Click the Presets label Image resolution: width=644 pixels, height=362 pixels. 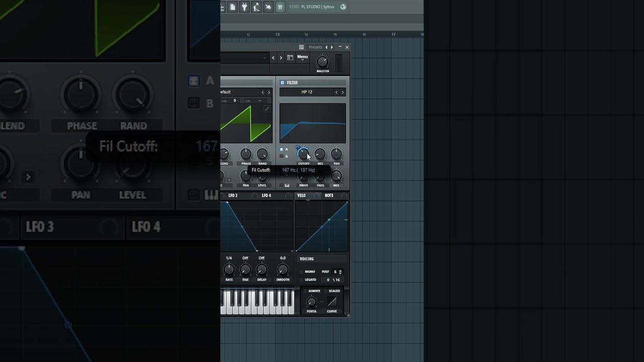[315, 47]
